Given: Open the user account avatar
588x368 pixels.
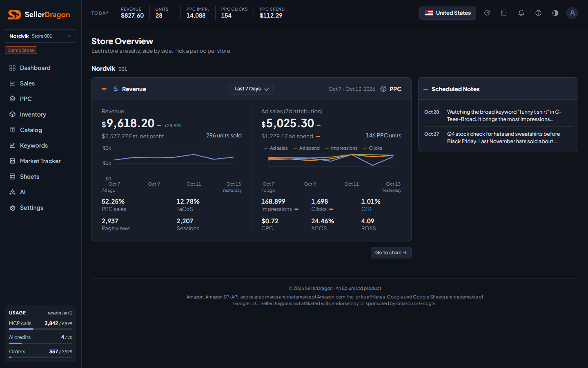Looking at the screenshot, I should [x=572, y=13].
